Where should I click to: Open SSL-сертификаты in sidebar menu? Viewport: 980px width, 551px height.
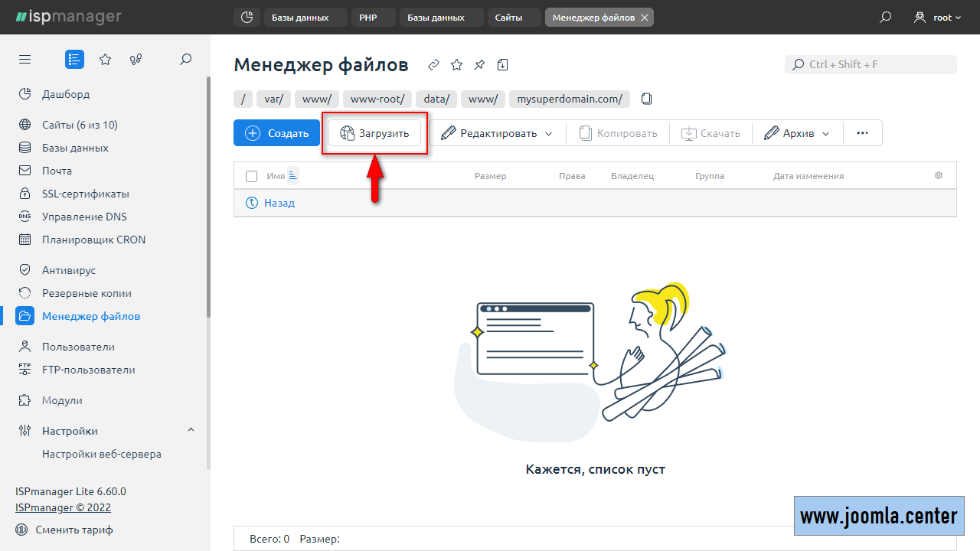click(85, 194)
